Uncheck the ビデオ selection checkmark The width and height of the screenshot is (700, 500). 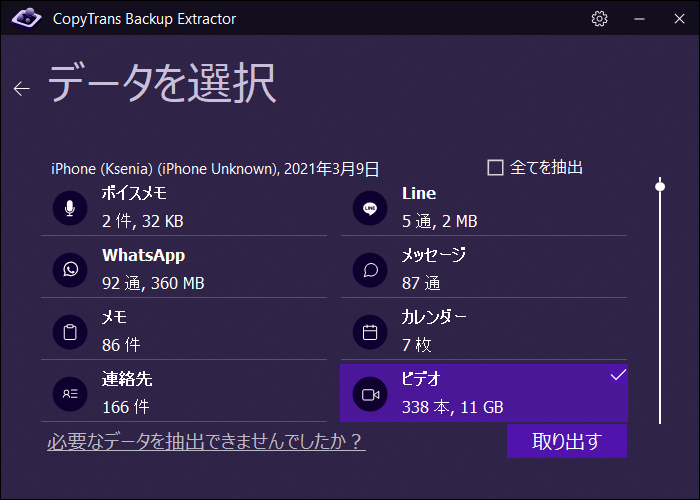tap(618, 375)
